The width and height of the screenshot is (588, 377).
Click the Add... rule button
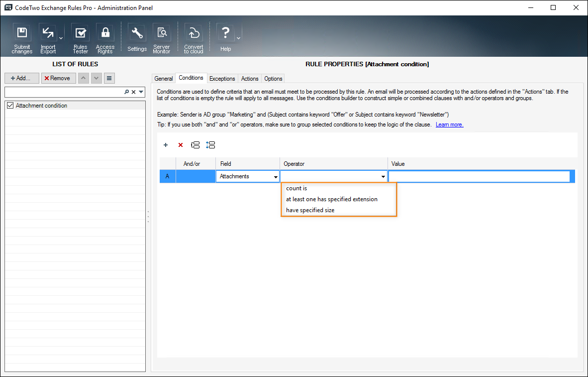click(22, 78)
